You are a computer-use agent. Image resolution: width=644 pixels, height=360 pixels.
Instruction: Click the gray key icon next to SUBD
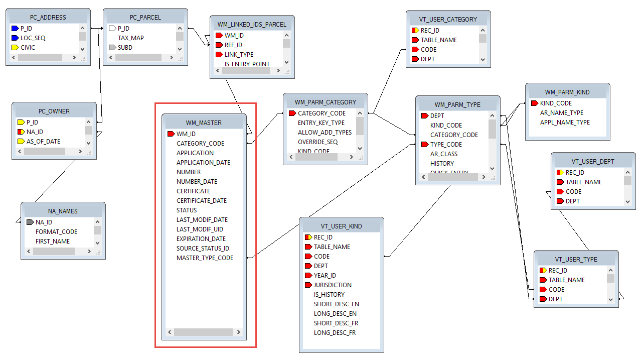point(112,48)
